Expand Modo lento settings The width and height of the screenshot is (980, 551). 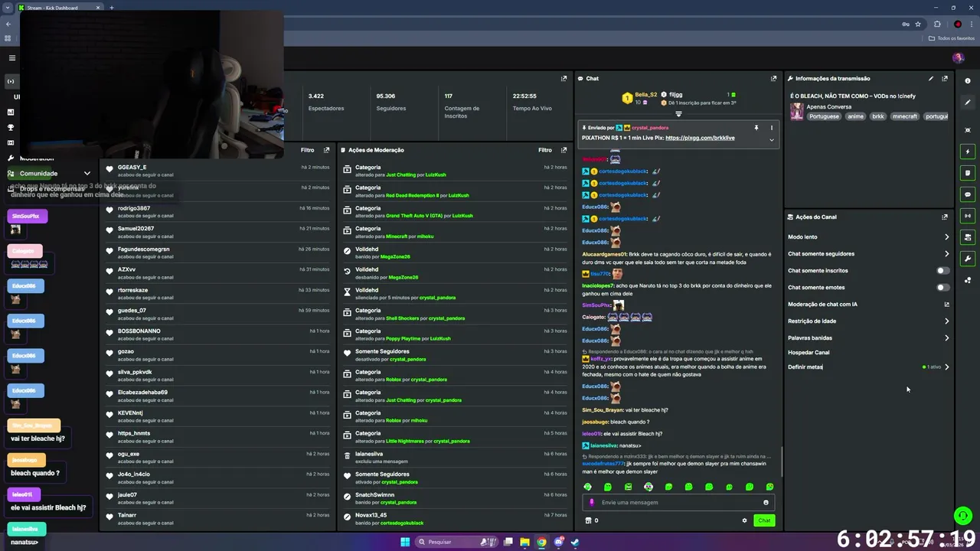click(946, 236)
